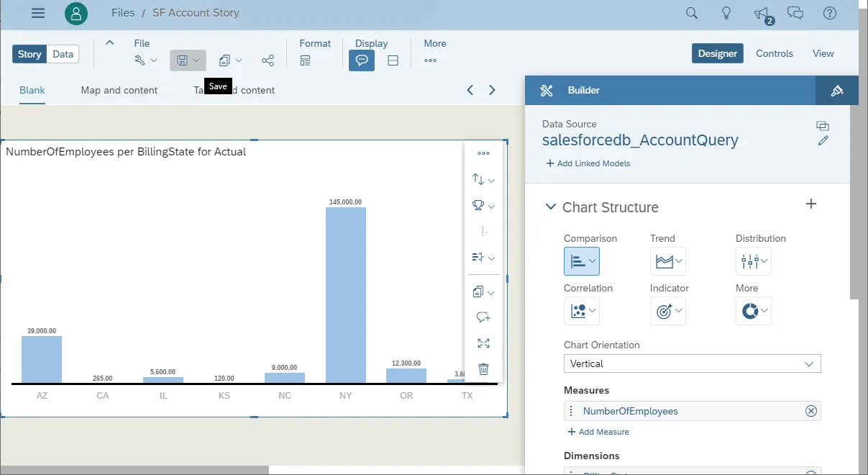Viewport: 868px width, 475px height.
Task: Expand the Comparison chart type dropdown
Action: coord(593,261)
